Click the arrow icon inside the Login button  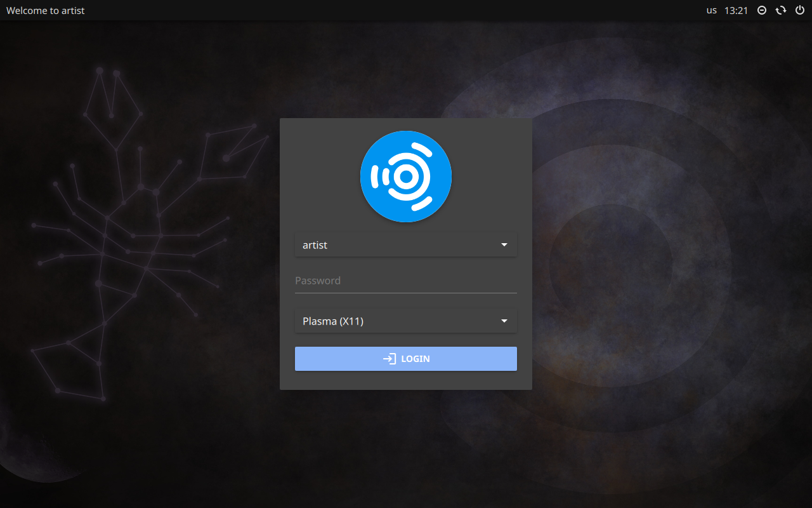point(389,359)
